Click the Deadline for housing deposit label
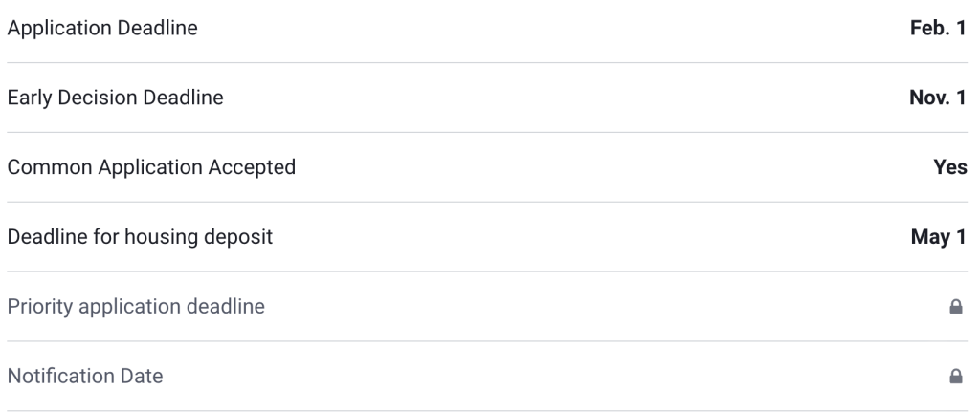 (140, 237)
